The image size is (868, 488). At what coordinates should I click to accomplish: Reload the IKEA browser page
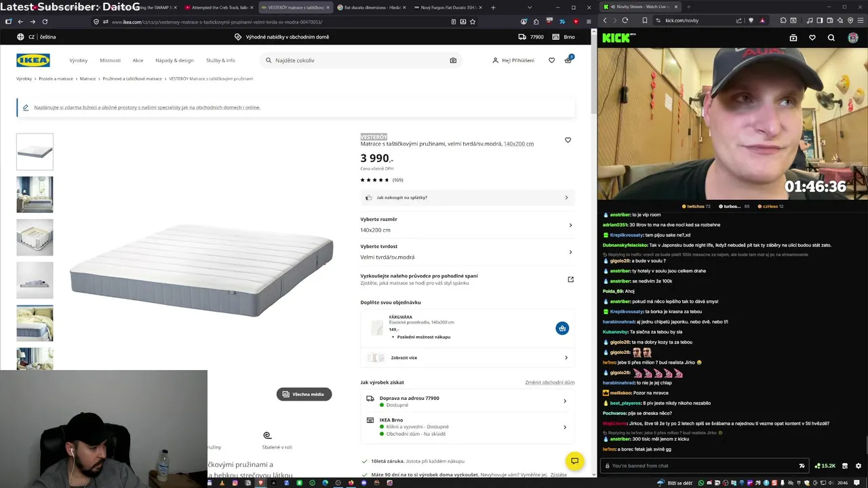[x=44, y=22]
